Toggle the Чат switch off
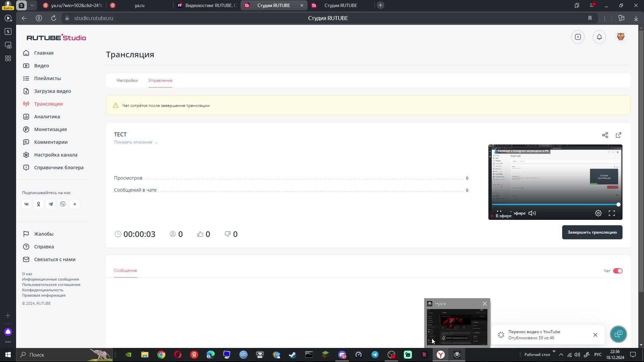The image size is (644, 362). (x=618, y=271)
